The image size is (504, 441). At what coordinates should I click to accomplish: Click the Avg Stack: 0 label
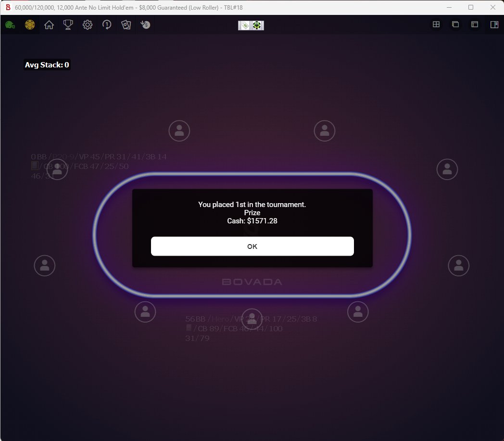tap(47, 65)
